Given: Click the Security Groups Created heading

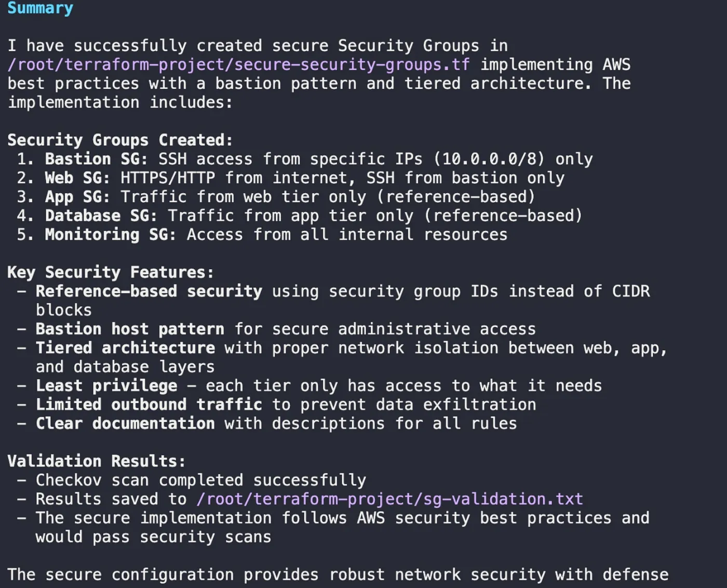Looking at the screenshot, I should click(x=120, y=140).
